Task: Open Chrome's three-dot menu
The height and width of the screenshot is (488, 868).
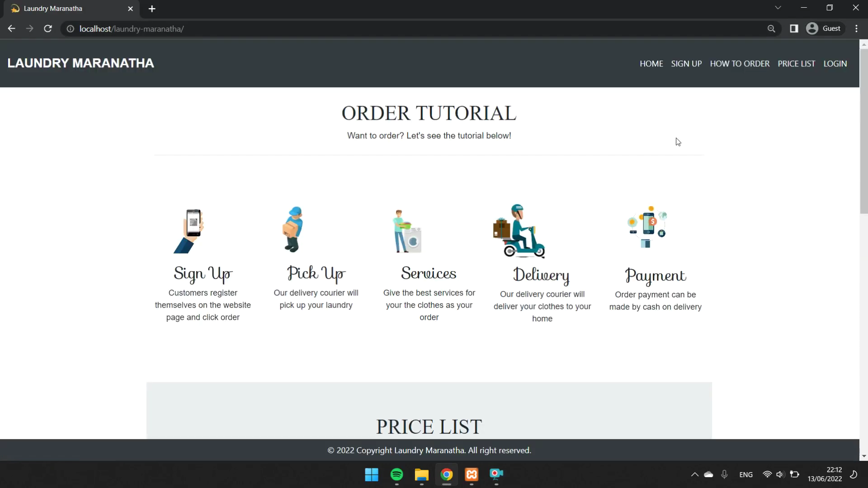Action: click(x=856, y=28)
